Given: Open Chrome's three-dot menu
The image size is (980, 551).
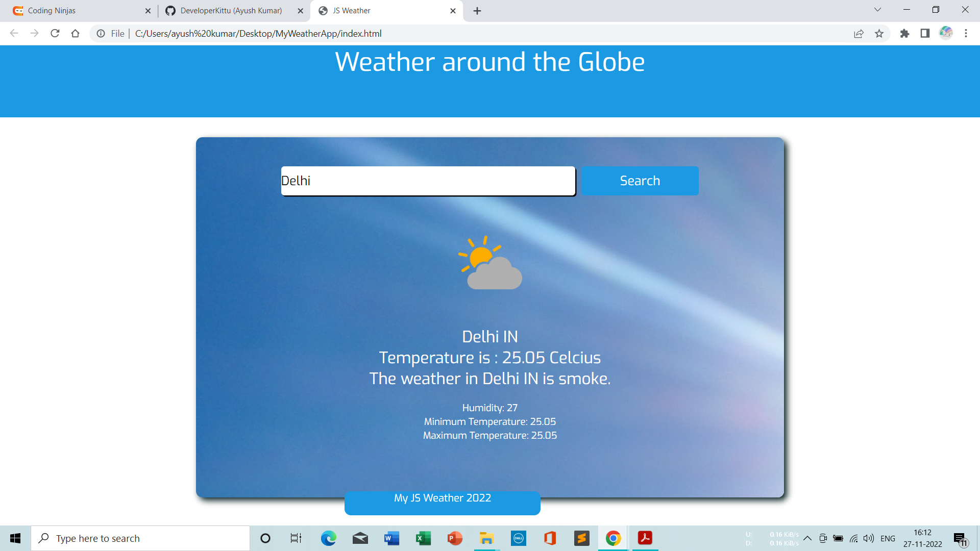Looking at the screenshot, I should (966, 33).
